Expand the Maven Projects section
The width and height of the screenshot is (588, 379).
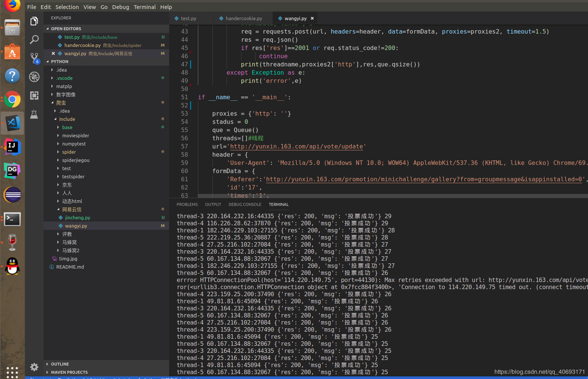(69, 372)
